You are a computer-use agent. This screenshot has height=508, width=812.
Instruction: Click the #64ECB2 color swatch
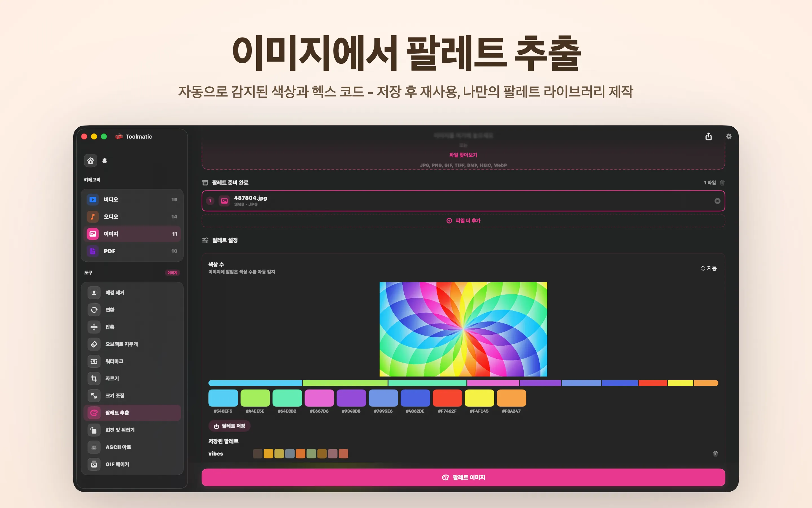click(287, 398)
